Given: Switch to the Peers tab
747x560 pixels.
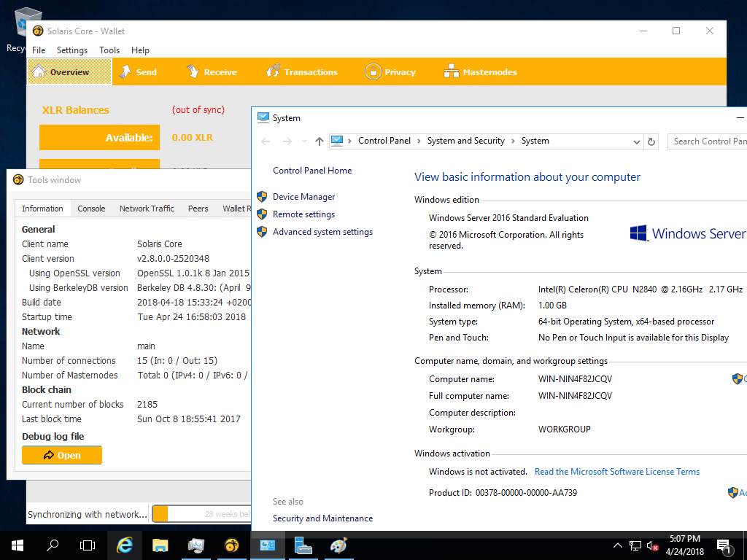Looking at the screenshot, I should [198, 209].
